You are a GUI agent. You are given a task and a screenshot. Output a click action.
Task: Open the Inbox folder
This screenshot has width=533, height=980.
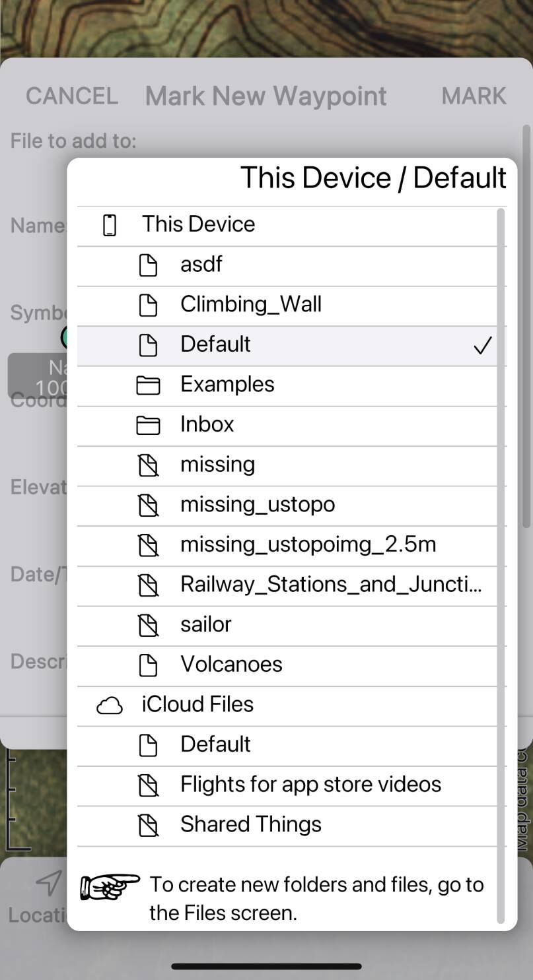[207, 424]
